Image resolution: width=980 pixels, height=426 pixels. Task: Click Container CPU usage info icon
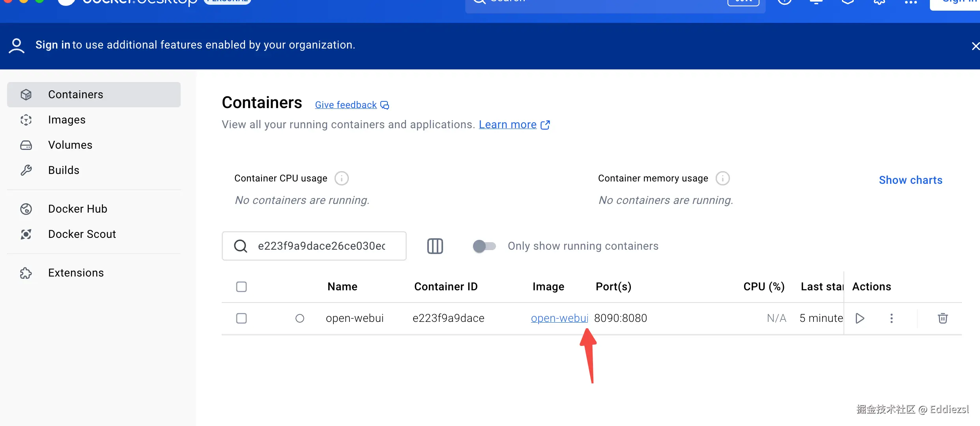[x=342, y=178]
